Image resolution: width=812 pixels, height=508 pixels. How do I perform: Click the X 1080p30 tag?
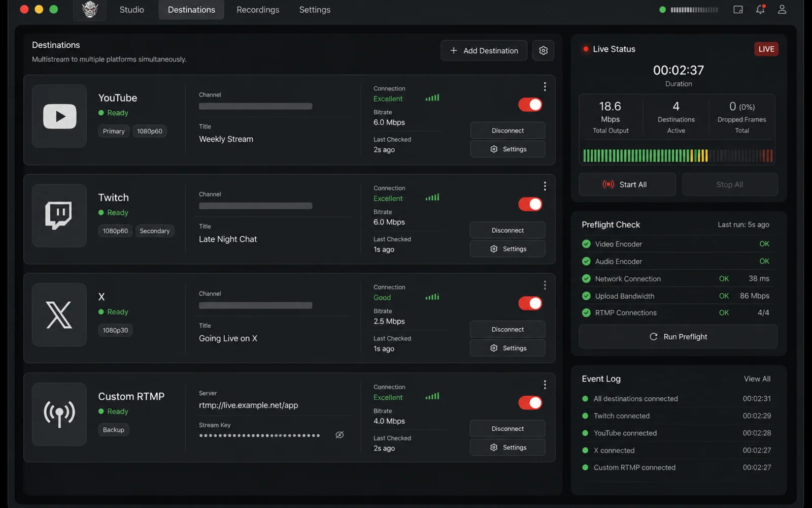click(115, 330)
